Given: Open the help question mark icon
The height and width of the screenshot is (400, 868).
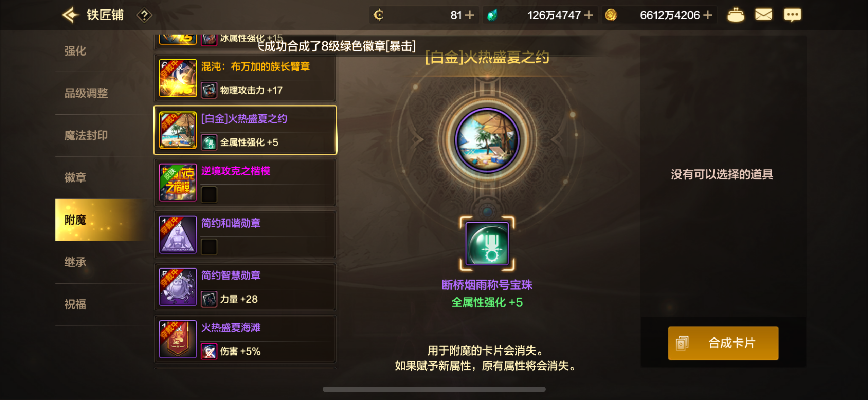Looking at the screenshot, I should (x=144, y=15).
